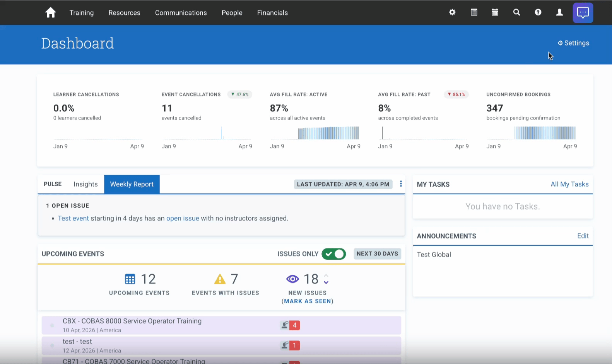Open the Training menu
Viewport: 612px width, 364px height.
click(x=82, y=13)
